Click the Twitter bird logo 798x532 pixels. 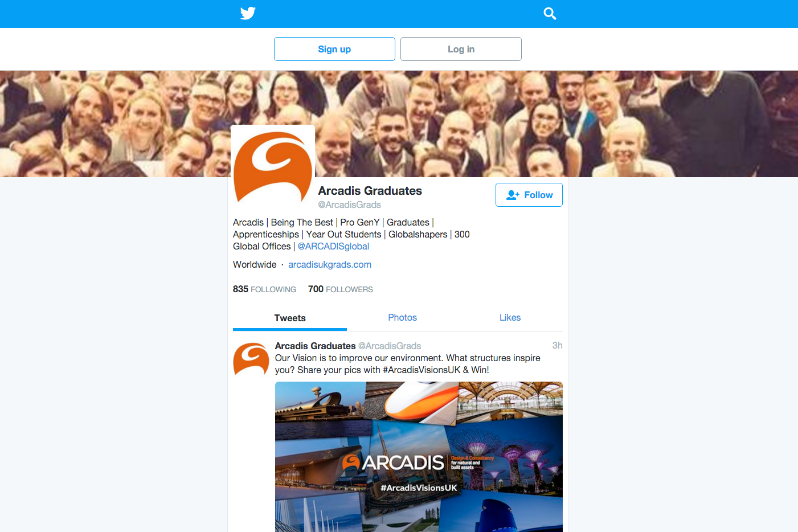click(x=248, y=13)
